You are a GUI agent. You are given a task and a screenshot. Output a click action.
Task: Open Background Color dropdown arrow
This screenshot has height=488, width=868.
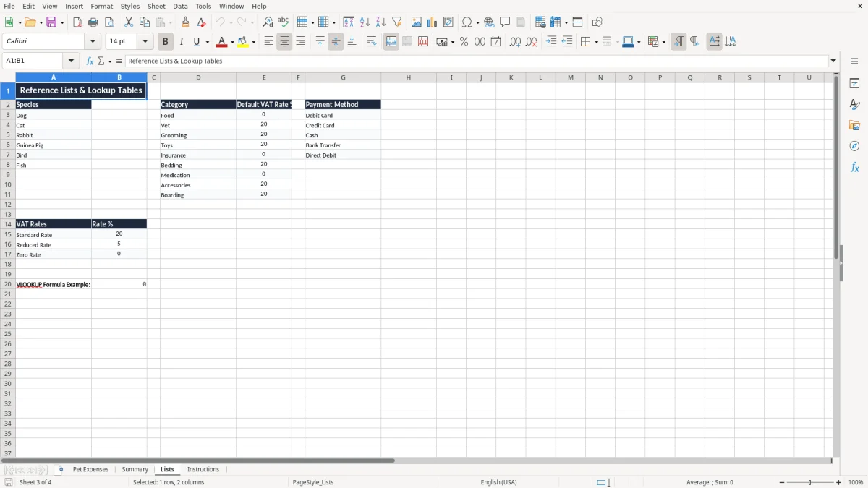(254, 42)
